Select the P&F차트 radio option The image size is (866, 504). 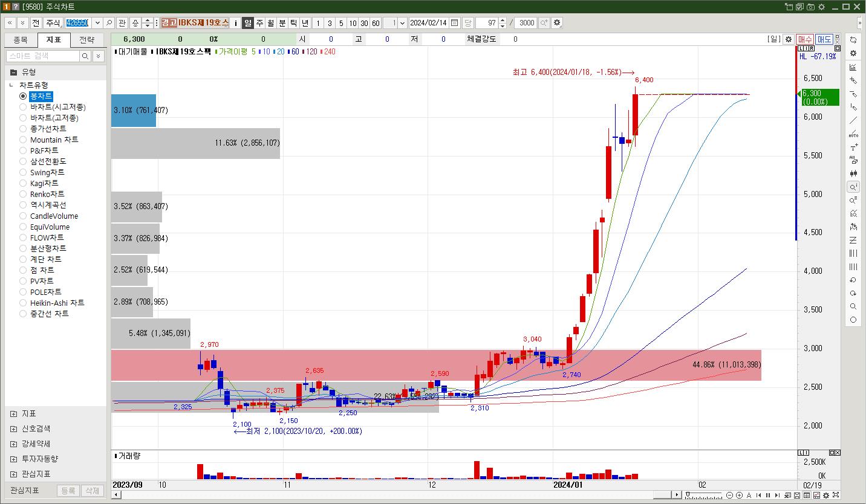click(x=23, y=150)
